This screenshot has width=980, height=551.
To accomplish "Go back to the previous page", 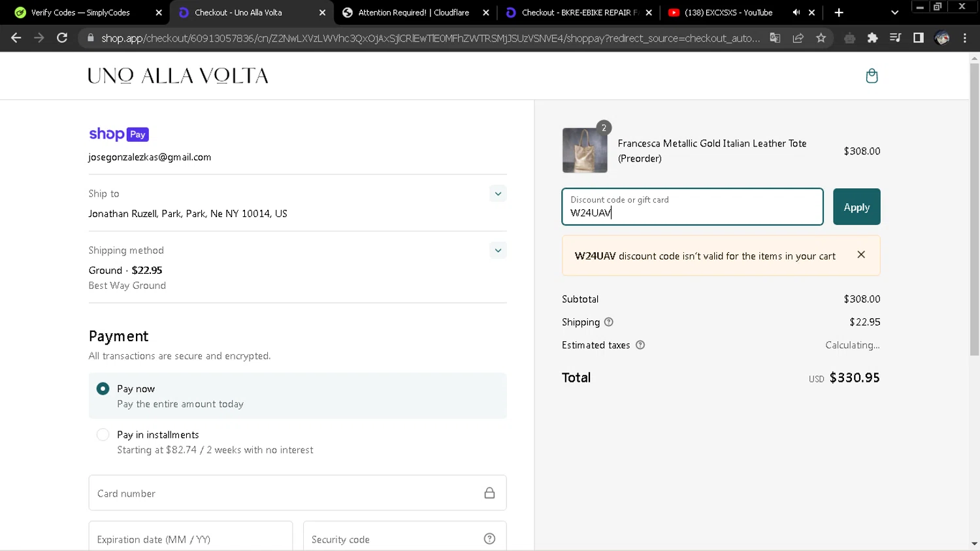I will point(16,38).
